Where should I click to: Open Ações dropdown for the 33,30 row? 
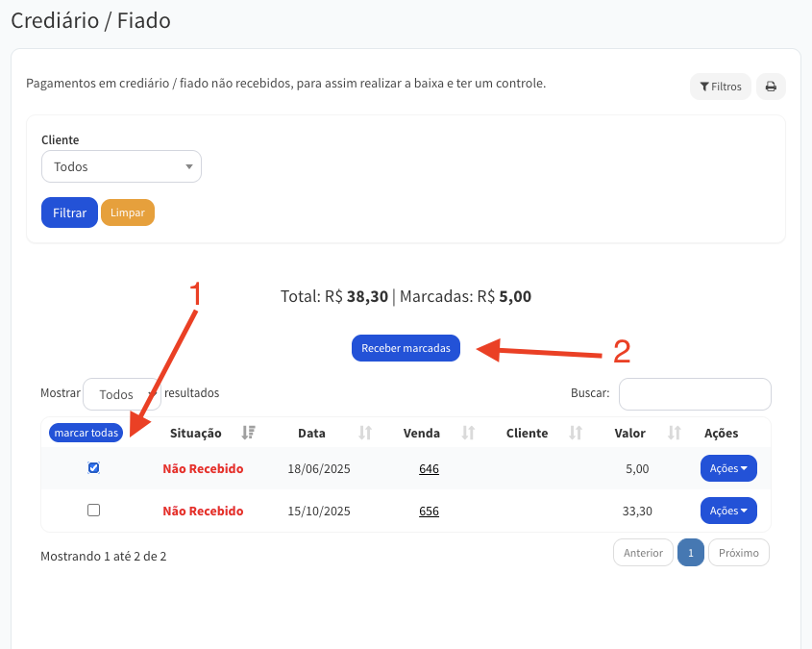(728, 511)
